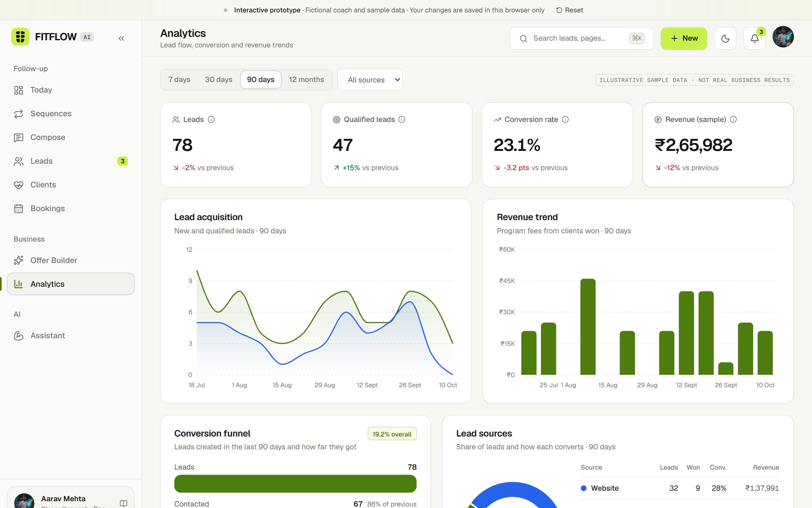
Task: Toggle dark mode with the moon icon
Action: click(x=725, y=38)
